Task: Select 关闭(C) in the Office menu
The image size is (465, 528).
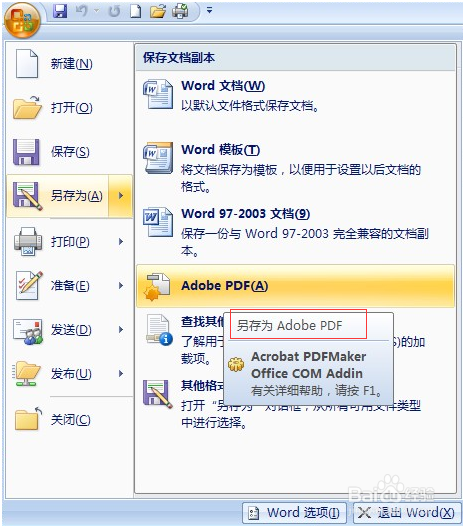Action: (70, 420)
